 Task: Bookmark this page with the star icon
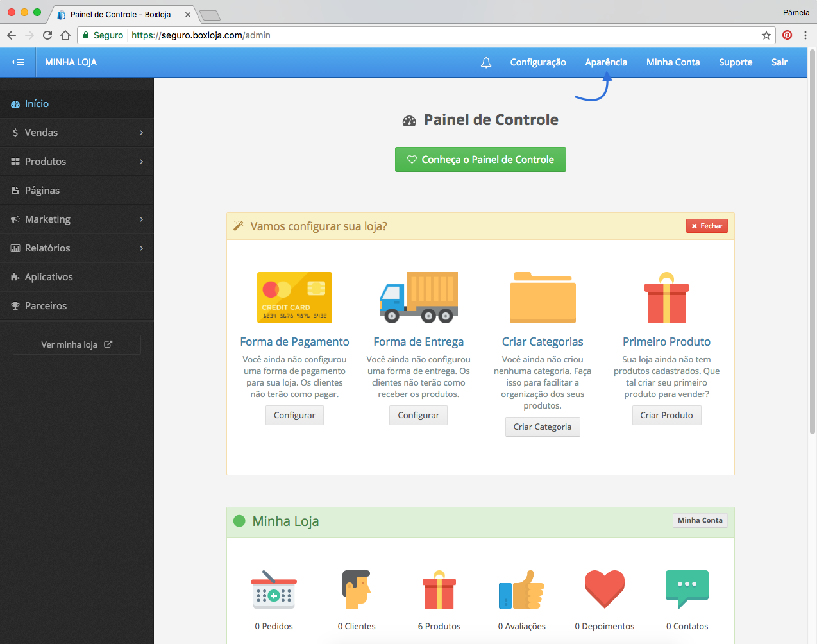[766, 35]
